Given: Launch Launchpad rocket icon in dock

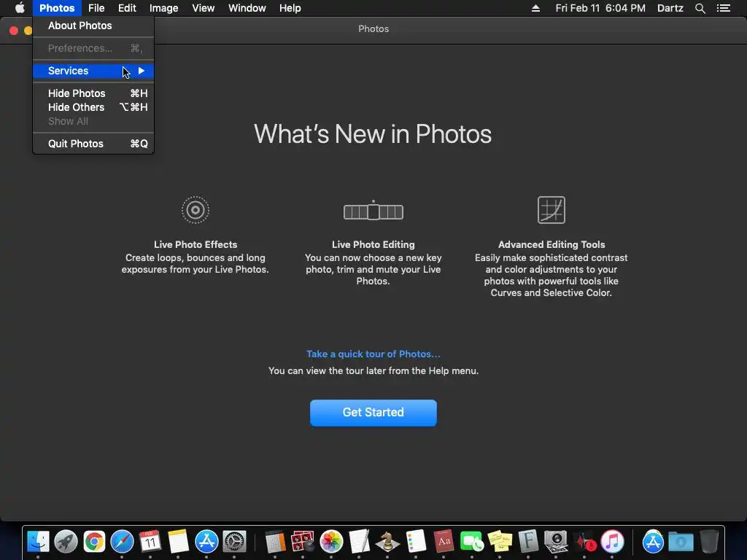Looking at the screenshot, I should (x=66, y=542).
